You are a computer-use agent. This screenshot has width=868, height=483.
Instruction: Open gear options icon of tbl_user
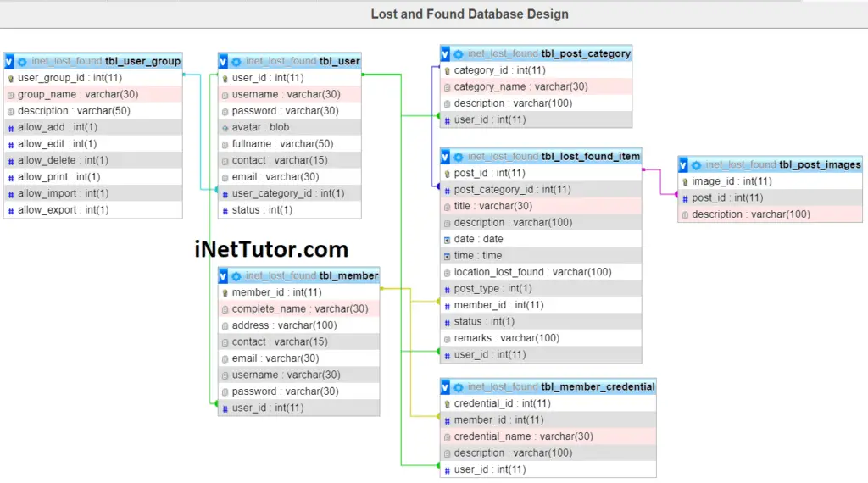236,61
